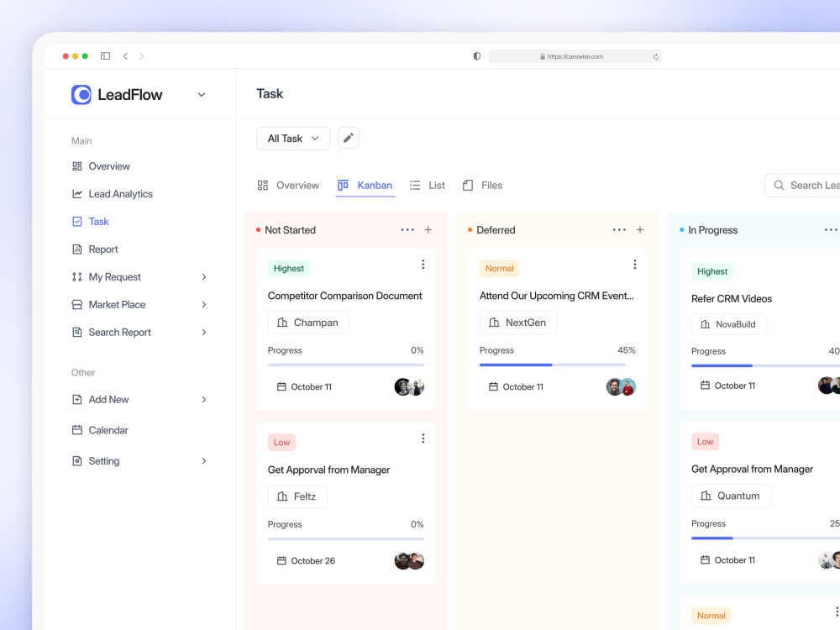Image resolution: width=840 pixels, height=630 pixels.
Task: Click the Add New plus icon
Action: click(x=77, y=400)
